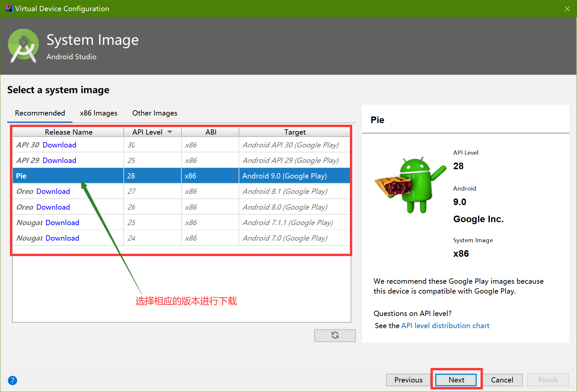Select the Android 7.1.1 (Google Play) cell

click(x=295, y=222)
